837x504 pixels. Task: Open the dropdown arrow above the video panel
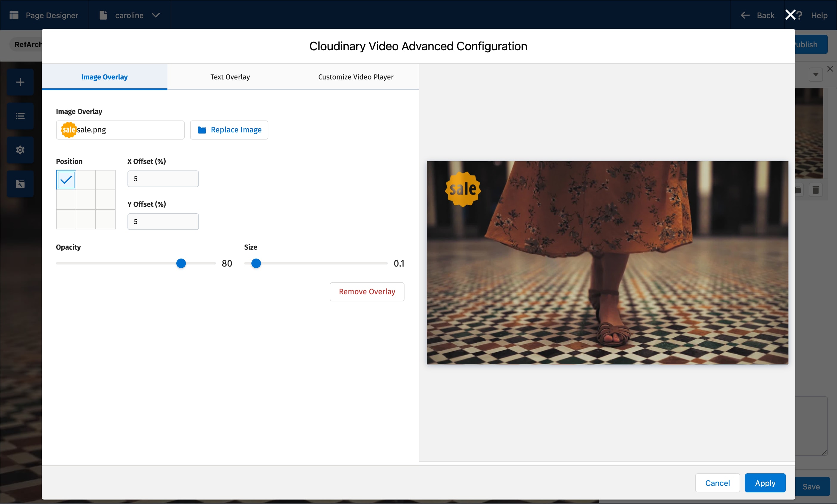tap(815, 74)
